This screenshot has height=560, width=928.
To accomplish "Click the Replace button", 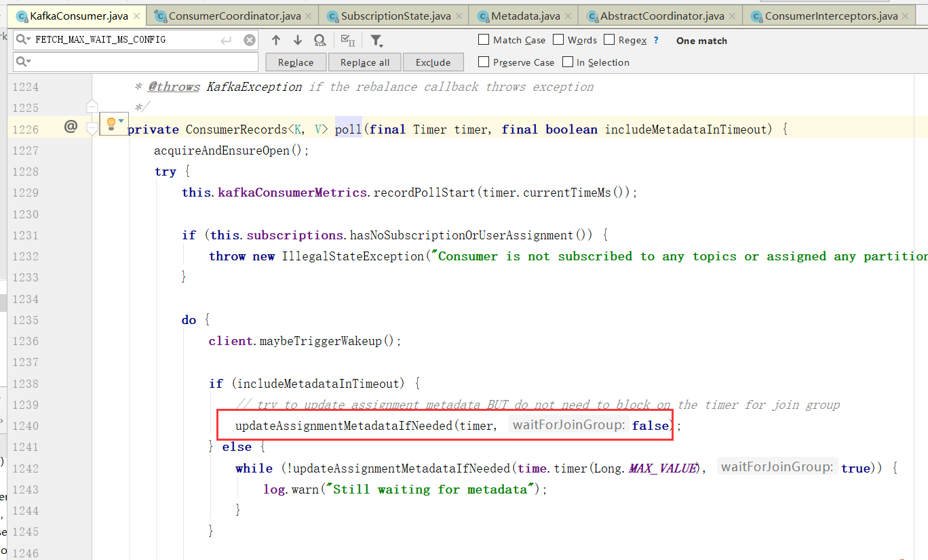I will [296, 62].
